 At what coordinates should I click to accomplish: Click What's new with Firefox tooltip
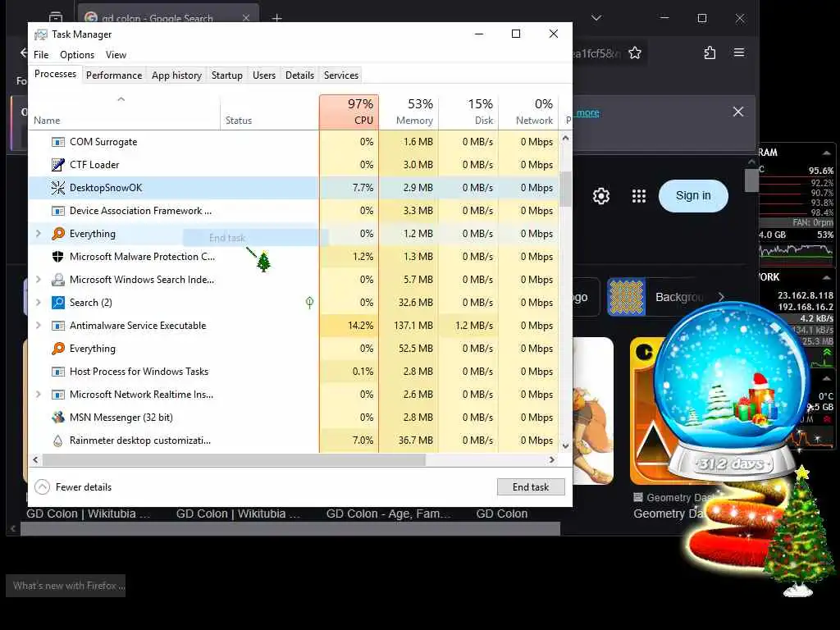coord(66,586)
